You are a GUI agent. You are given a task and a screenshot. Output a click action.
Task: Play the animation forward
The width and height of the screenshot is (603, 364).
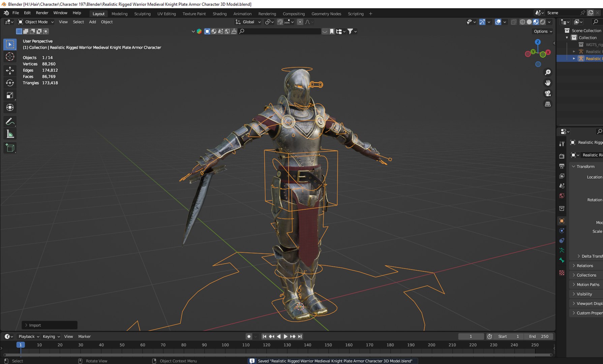tap(285, 336)
